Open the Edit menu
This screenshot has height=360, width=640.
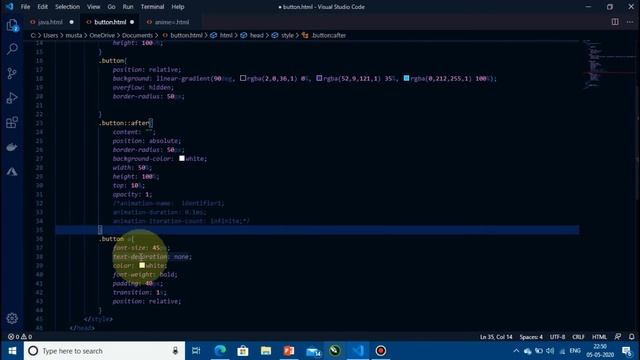tap(42, 7)
